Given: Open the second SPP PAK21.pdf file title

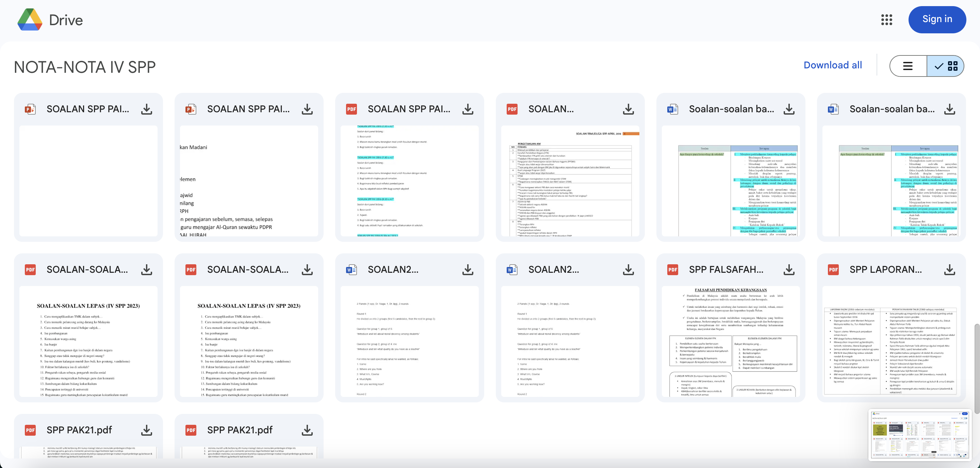Looking at the screenshot, I should [x=240, y=430].
